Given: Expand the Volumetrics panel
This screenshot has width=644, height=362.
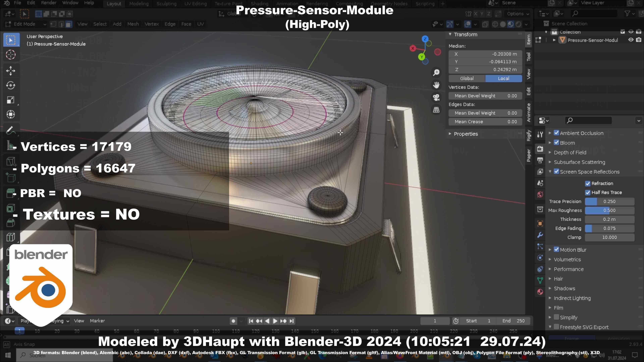Looking at the screenshot, I should (x=567, y=260).
